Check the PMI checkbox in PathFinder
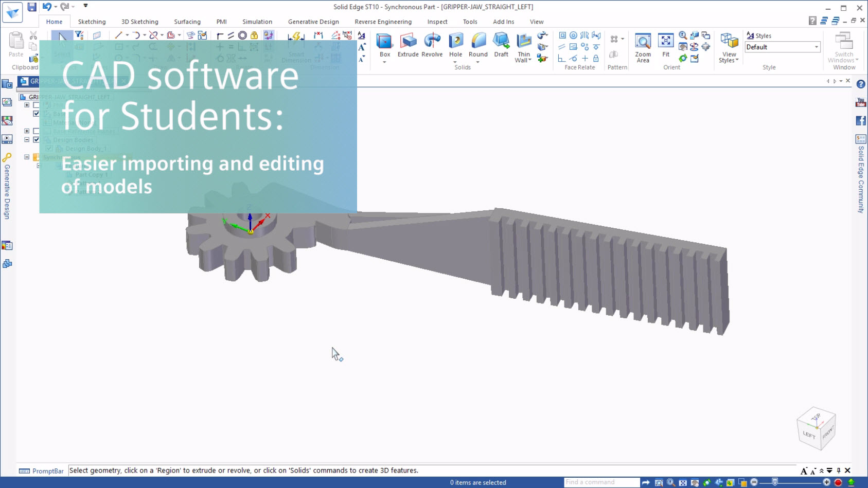This screenshot has width=868, height=488. [36, 105]
